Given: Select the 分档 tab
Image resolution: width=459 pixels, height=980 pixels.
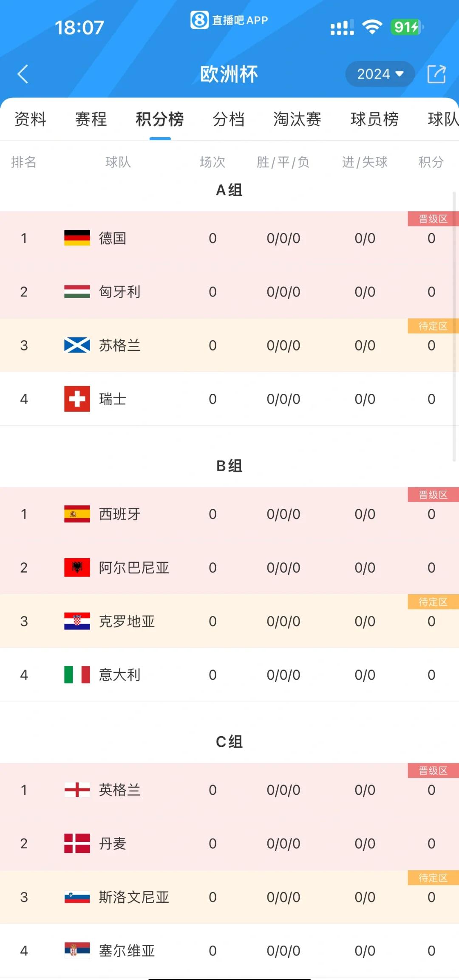Looking at the screenshot, I should coord(229,119).
